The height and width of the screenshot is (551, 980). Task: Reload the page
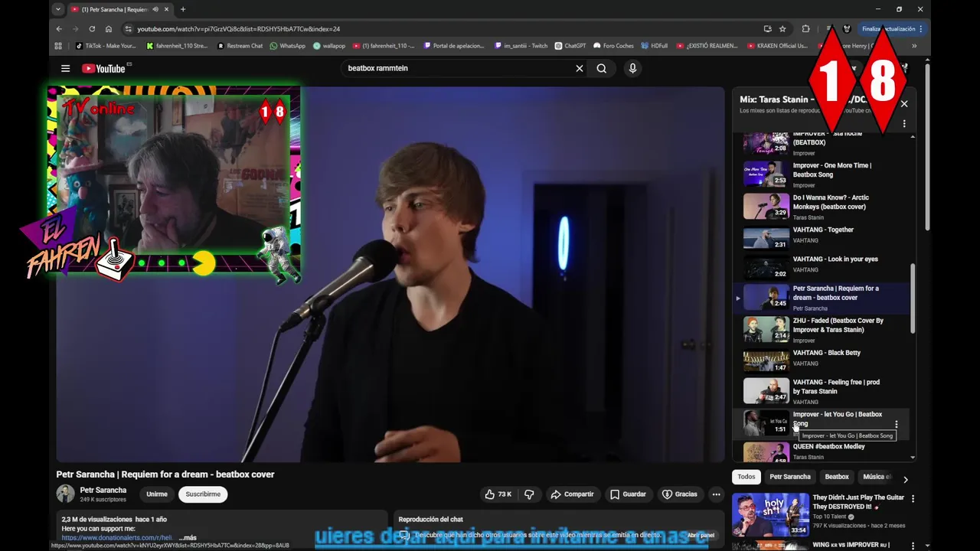click(92, 29)
